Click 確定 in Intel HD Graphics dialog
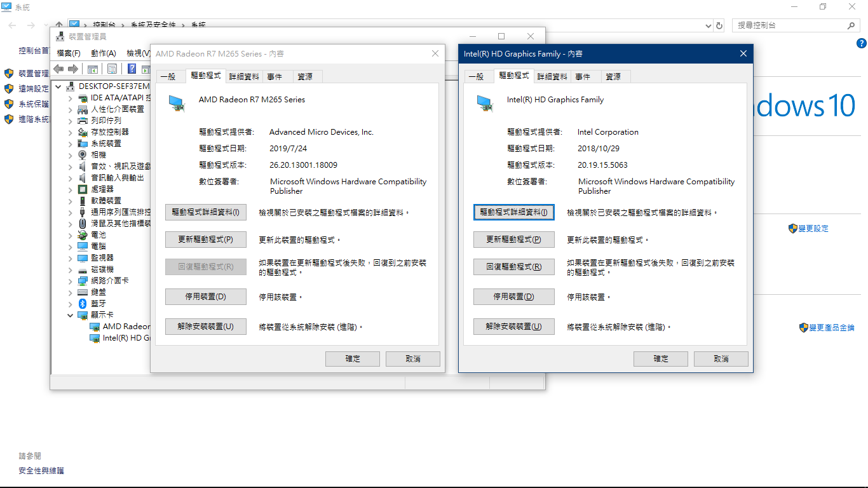This screenshot has width=868, height=488. click(660, 359)
